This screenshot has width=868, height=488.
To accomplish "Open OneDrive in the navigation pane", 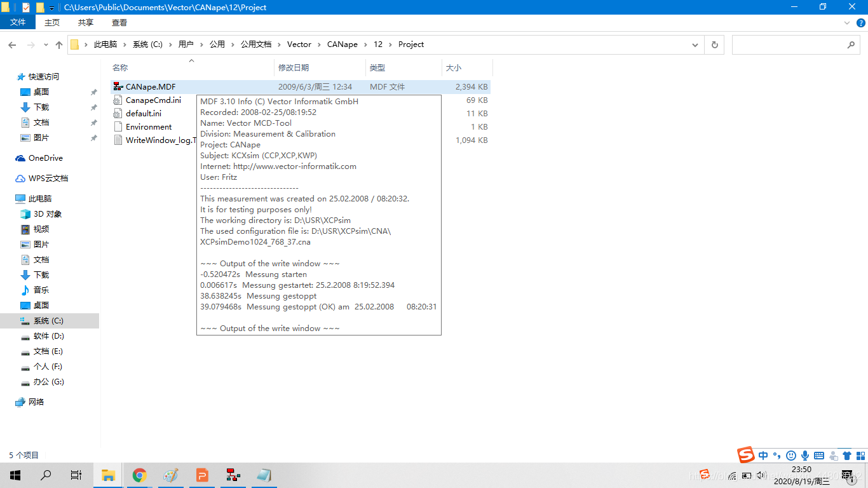I will (45, 158).
